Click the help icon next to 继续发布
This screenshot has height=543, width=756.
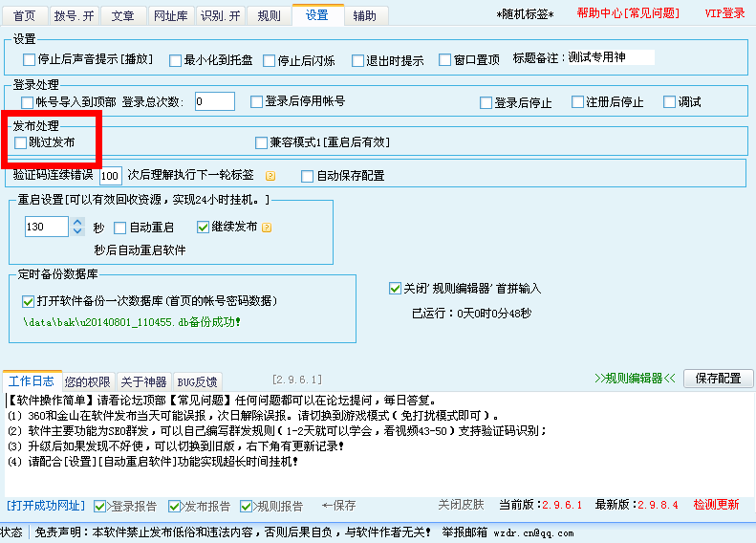point(267,228)
